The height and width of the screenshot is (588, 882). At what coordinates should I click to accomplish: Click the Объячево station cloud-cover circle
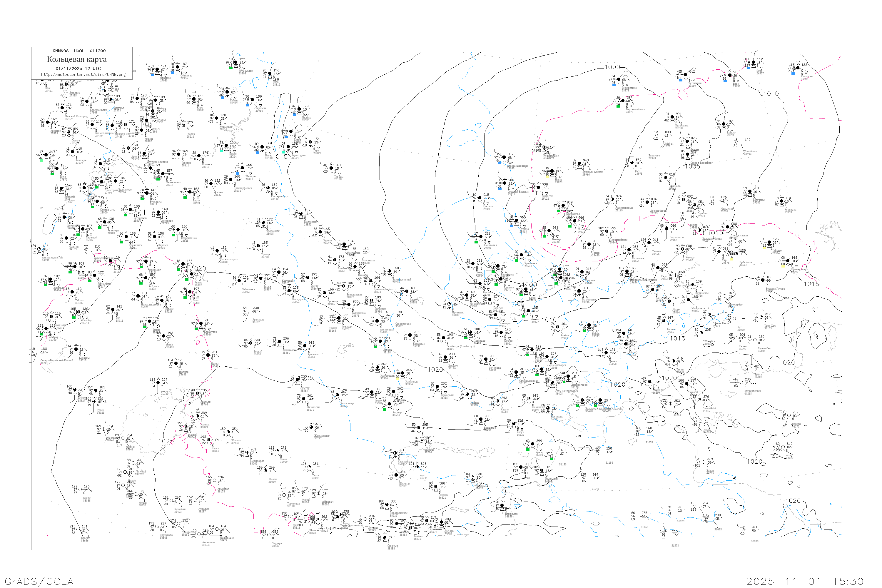(x=178, y=67)
